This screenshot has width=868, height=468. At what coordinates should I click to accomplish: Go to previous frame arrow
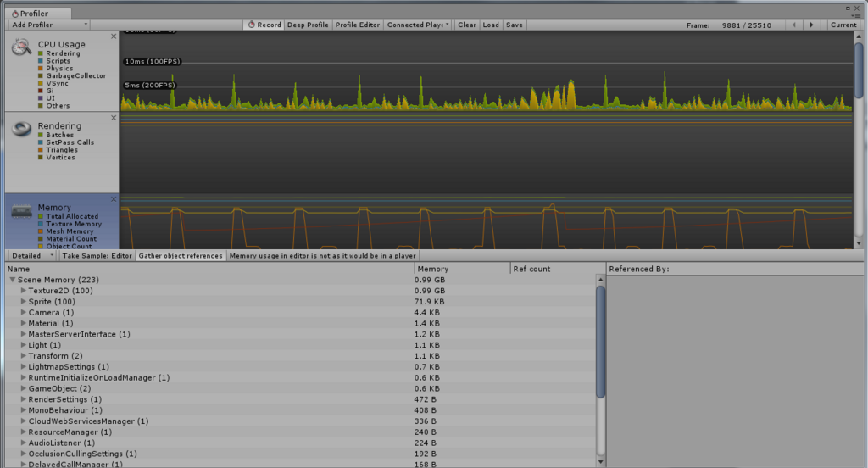794,25
